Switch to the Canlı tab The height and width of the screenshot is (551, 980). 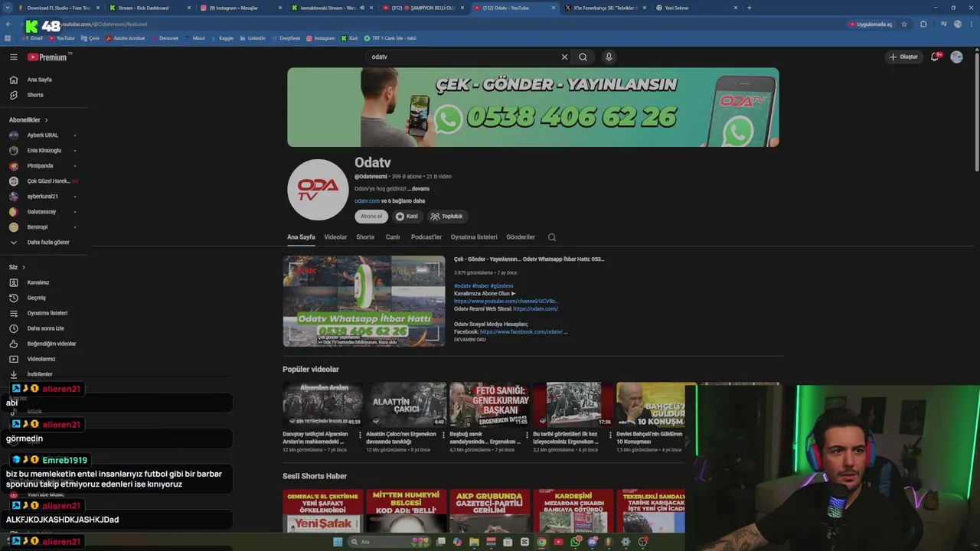click(x=393, y=237)
